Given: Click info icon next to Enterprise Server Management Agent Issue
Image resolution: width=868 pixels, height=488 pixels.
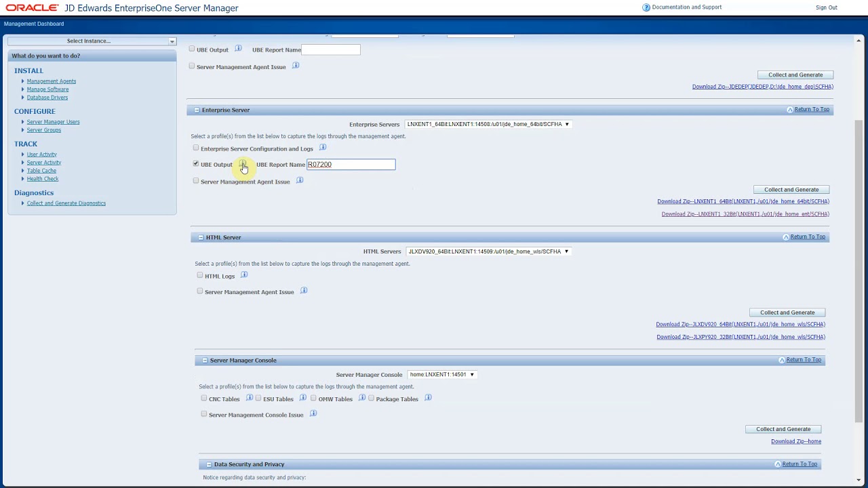Looking at the screenshot, I should tap(300, 180).
